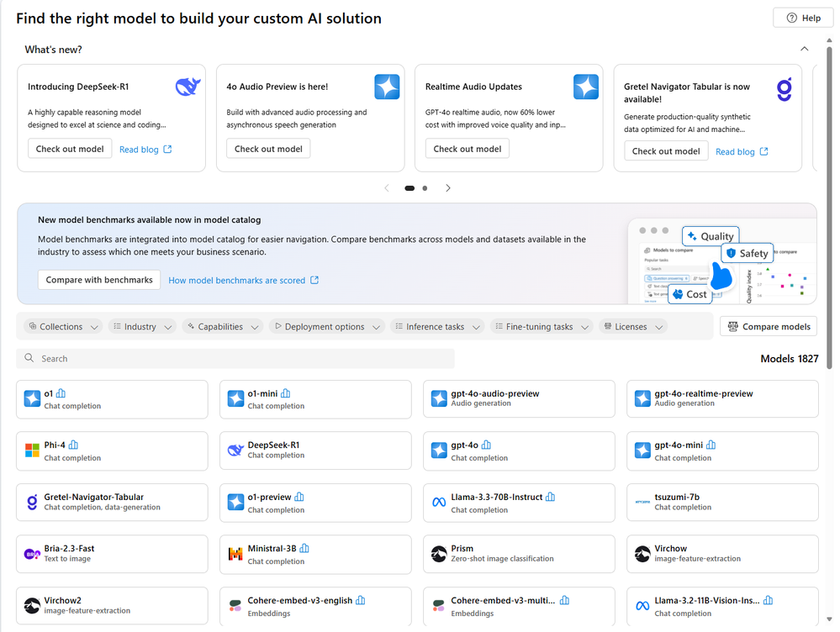Image resolution: width=840 pixels, height=632 pixels.
Task: Click the whale logo on the DeepSeek-R1 tile
Action: (235, 450)
